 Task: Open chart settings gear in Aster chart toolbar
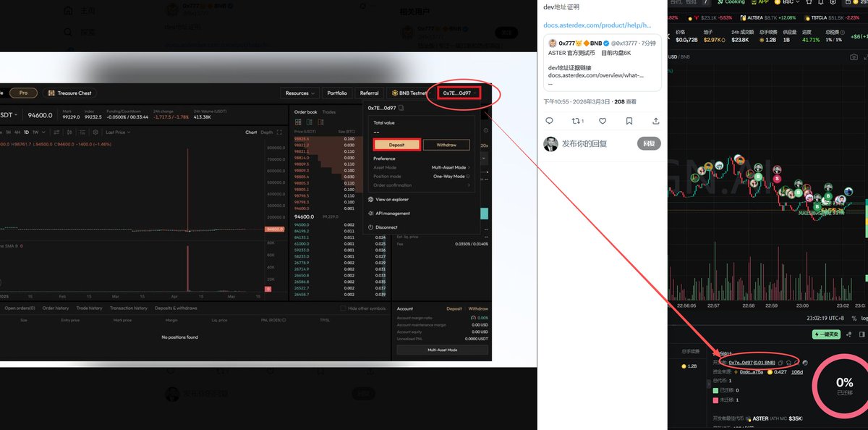95,132
